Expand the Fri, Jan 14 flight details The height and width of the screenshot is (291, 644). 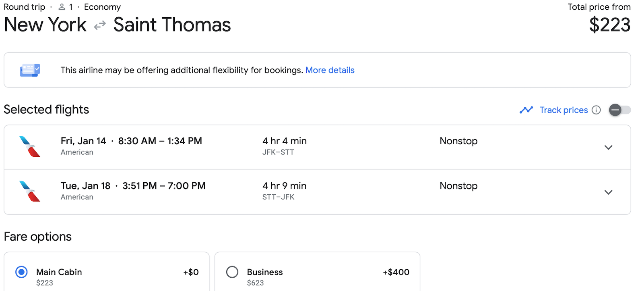pyautogui.click(x=608, y=148)
